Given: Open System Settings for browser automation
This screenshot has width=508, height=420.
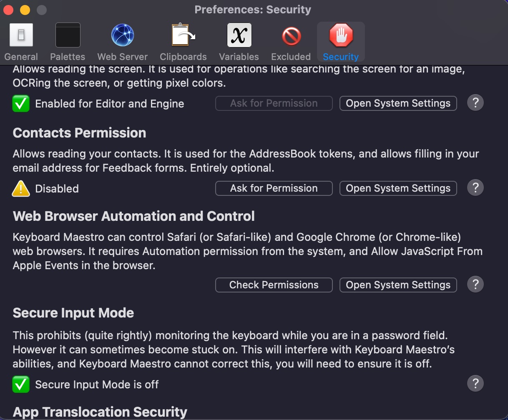Looking at the screenshot, I should coord(398,285).
